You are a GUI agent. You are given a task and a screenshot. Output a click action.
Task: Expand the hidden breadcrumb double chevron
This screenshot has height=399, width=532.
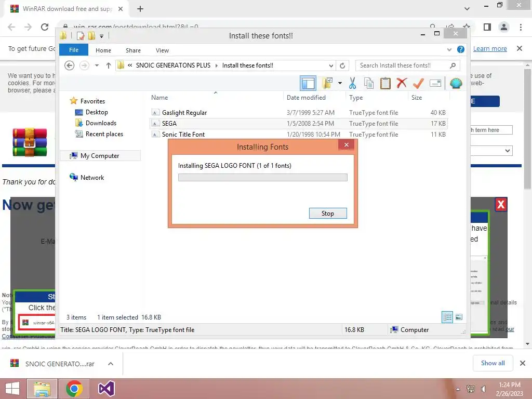[129, 65]
